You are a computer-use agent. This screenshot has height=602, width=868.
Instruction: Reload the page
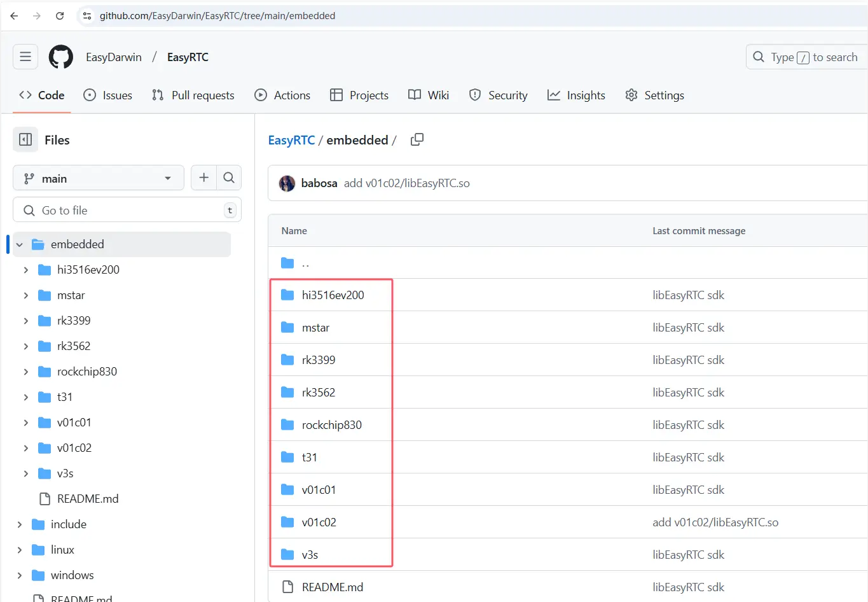[60, 16]
